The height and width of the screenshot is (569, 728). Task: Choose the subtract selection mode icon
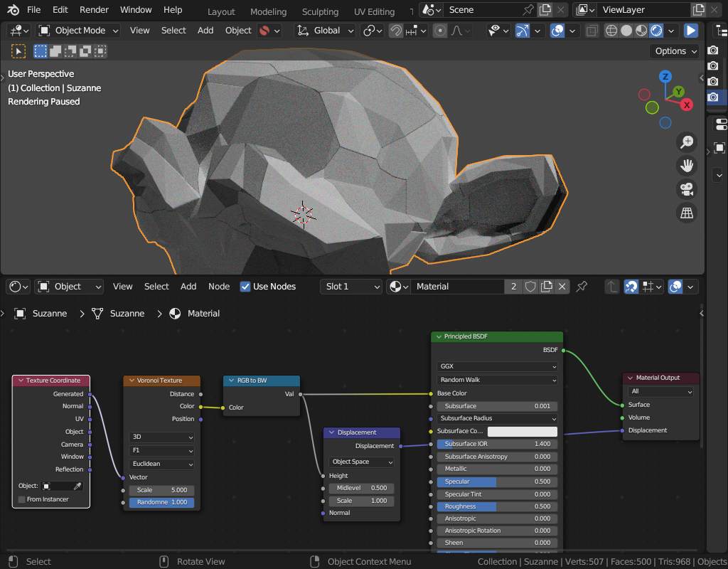click(70, 51)
